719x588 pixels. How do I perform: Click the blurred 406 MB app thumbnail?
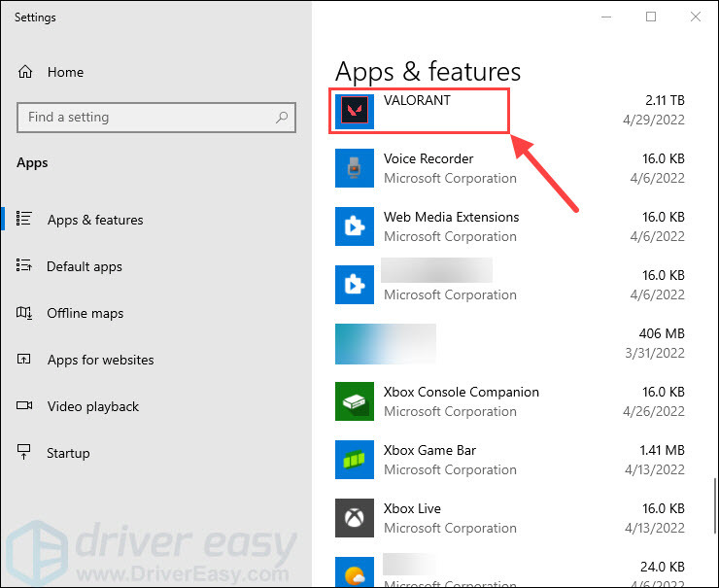385,344
